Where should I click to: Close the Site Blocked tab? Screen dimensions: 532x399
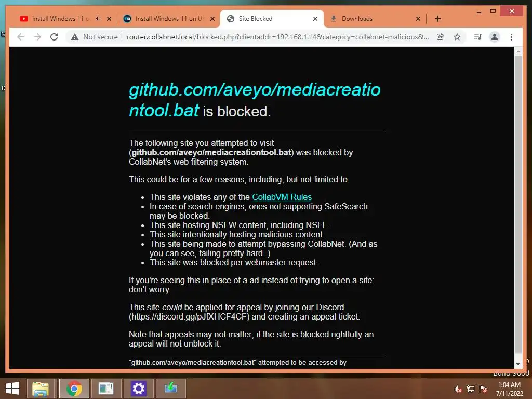pos(315,19)
